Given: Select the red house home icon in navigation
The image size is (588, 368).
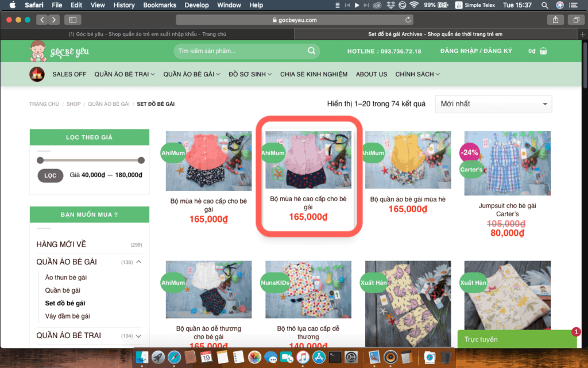Looking at the screenshot, I should (x=37, y=74).
